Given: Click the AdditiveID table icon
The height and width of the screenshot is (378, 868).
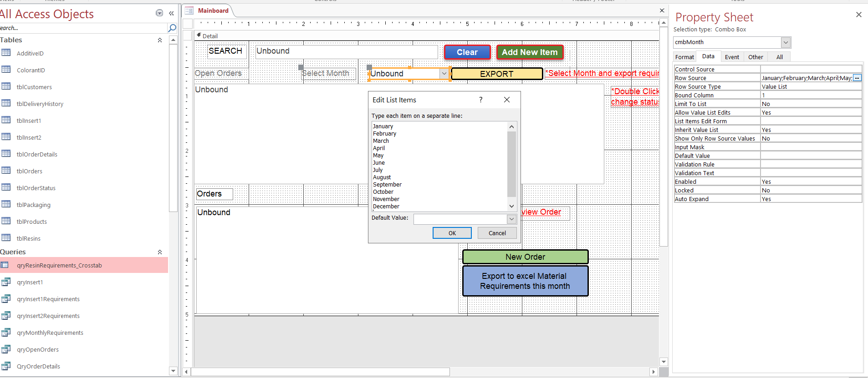Looking at the screenshot, I should click(6, 53).
